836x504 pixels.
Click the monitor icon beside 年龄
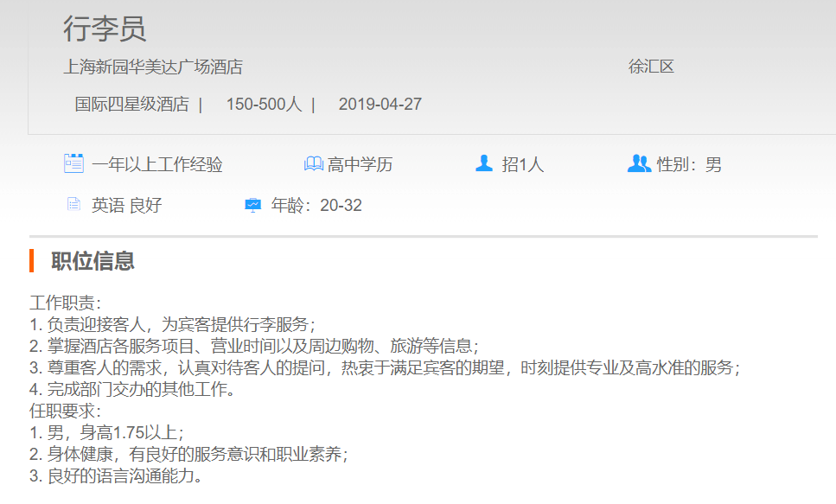[x=252, y=205]
